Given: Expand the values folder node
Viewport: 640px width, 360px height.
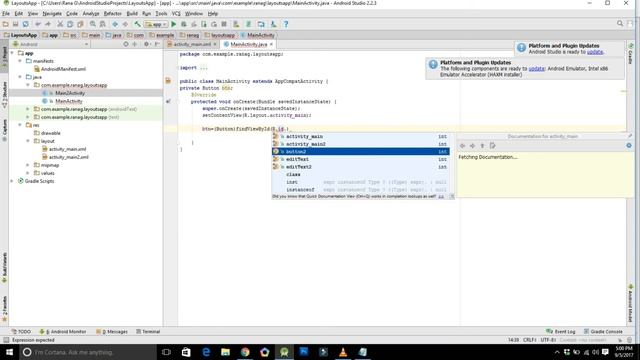Looking at the screenshot, I should [28, 173].
